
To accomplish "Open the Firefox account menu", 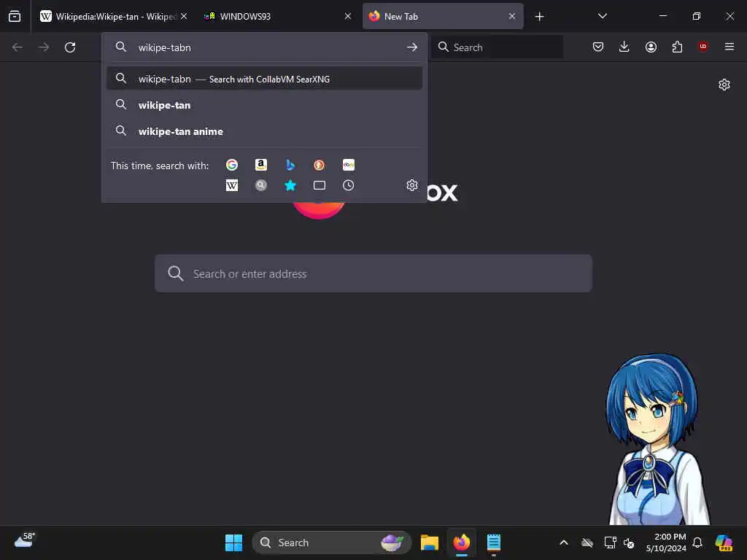I will coord(651,47).
